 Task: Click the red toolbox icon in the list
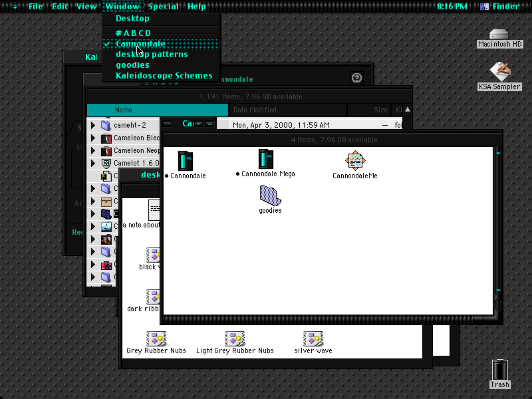click(106, 265)
